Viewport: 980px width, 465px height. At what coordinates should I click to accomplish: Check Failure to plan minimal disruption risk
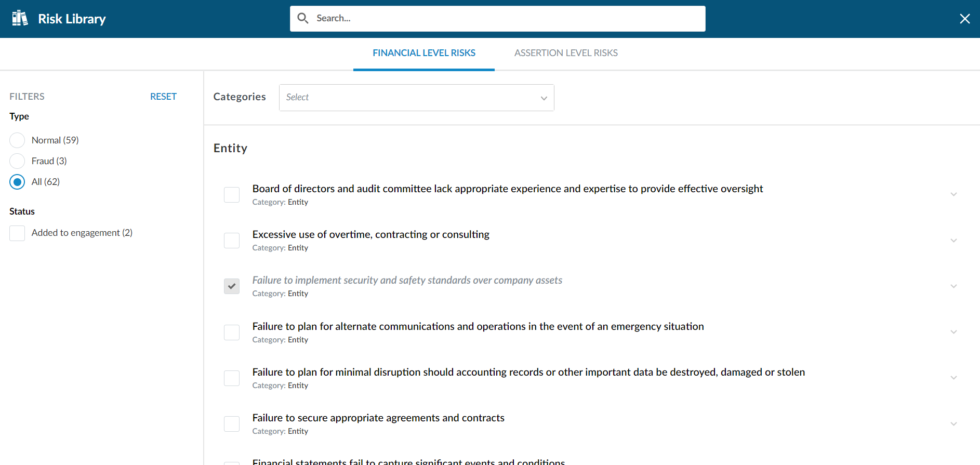click(x=232, y=378)
